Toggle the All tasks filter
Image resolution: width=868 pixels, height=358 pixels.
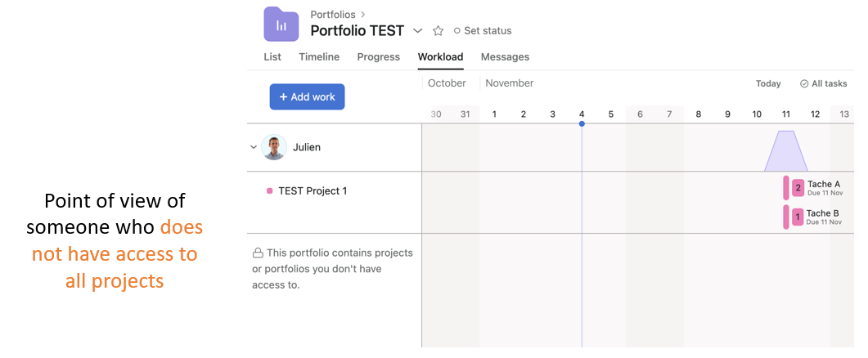[823, 83]
